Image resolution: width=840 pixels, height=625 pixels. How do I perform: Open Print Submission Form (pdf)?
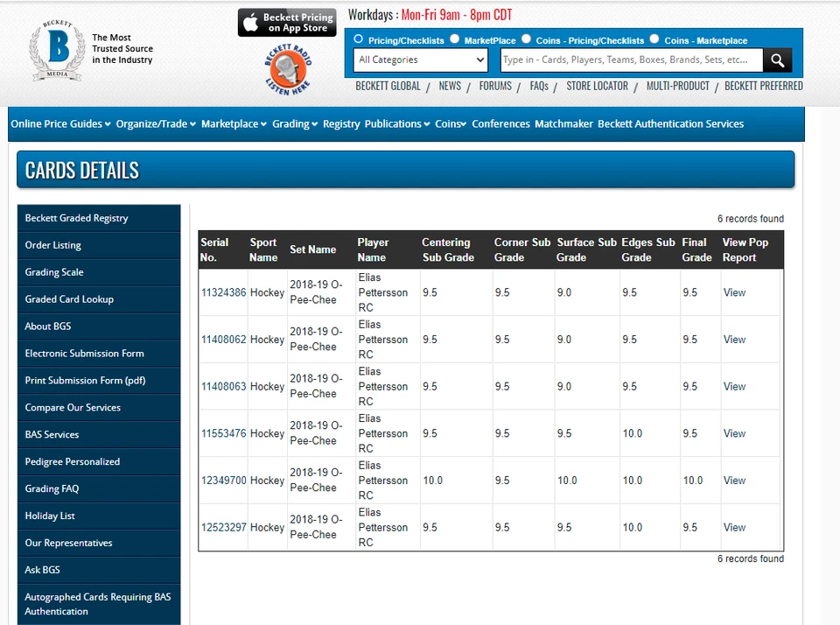(99, 381)
